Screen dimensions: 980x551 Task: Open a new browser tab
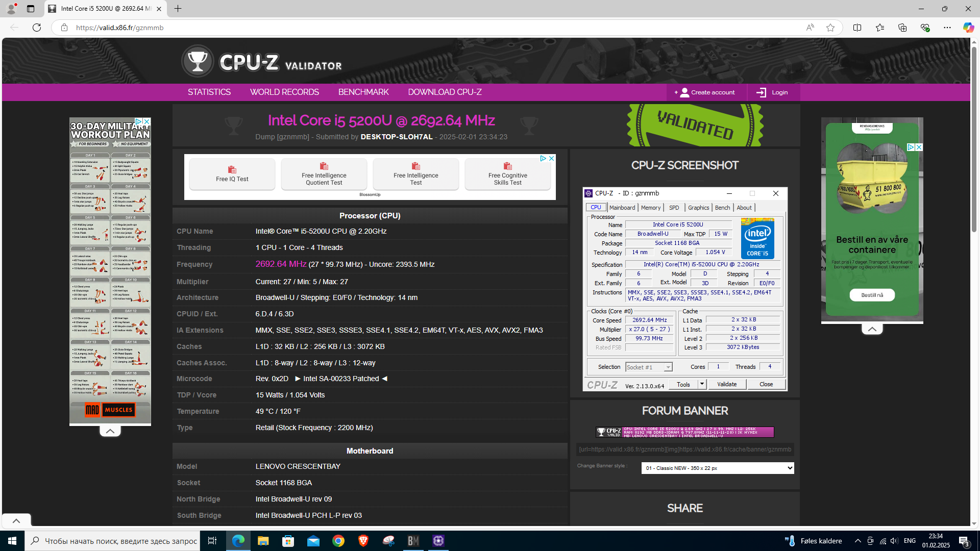coord(178,9)
